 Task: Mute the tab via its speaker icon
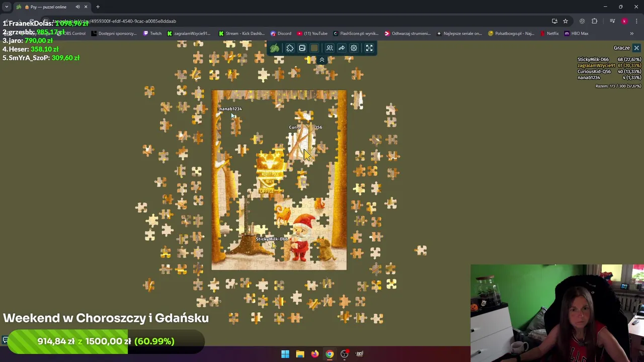(x=77, y=7)
